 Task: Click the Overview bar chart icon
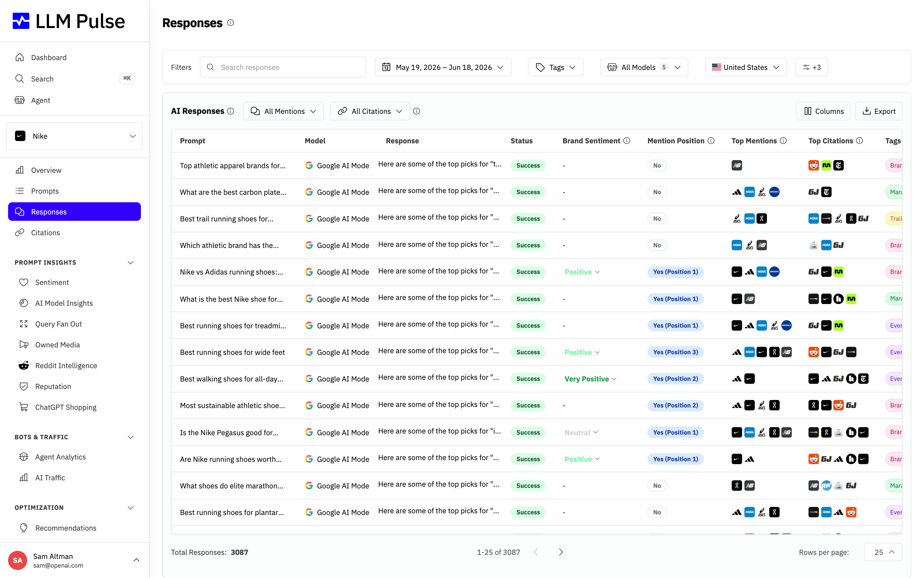(x=19, y=170)
